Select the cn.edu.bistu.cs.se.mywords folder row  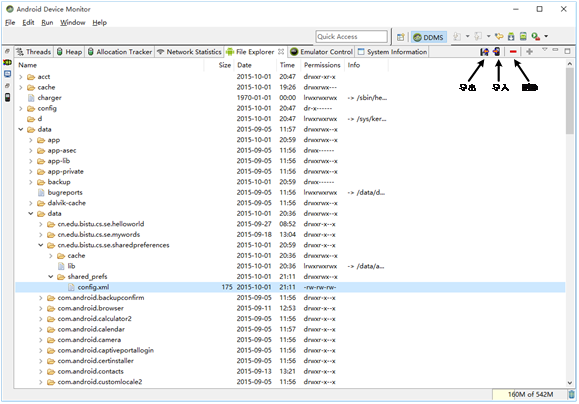[x=290, y=234]
